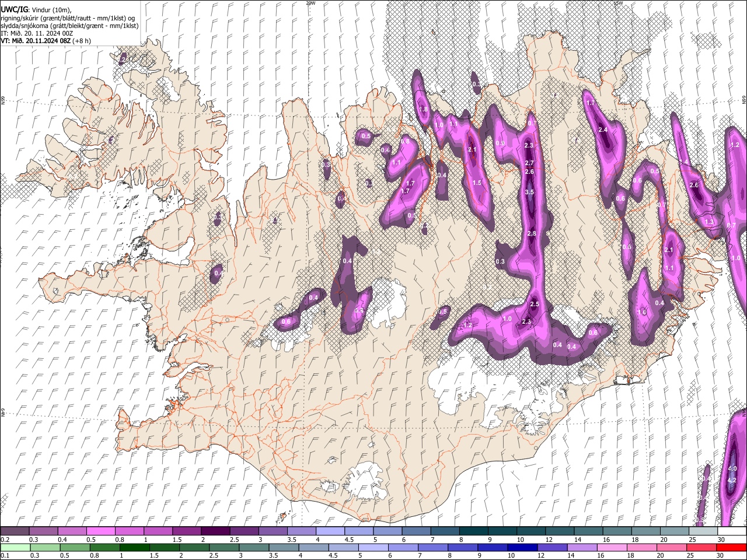Click the grey-teal 3 swatch in lower legend row

point(253,548)
